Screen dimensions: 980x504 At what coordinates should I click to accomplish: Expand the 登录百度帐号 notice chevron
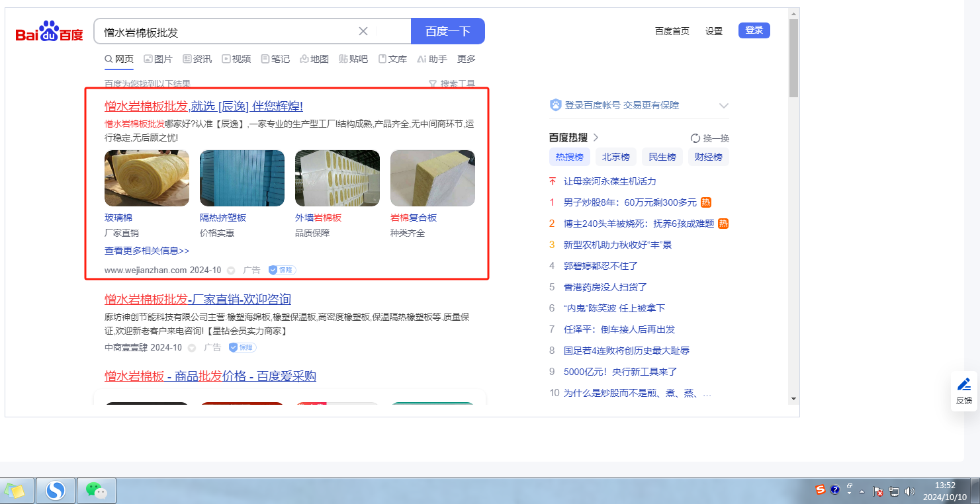click(724, 106)
